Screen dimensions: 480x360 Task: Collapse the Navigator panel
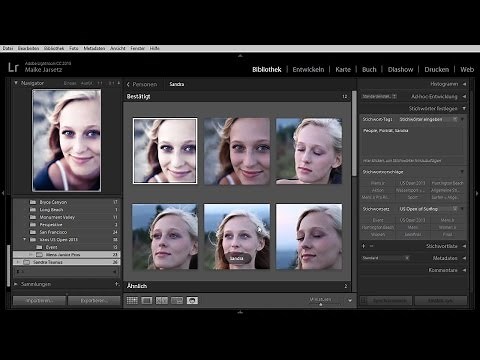[x=16, y=83]
